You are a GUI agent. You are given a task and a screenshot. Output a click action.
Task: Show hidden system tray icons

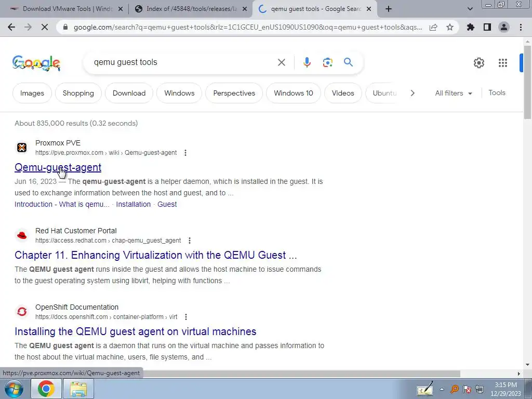point(442,389)
